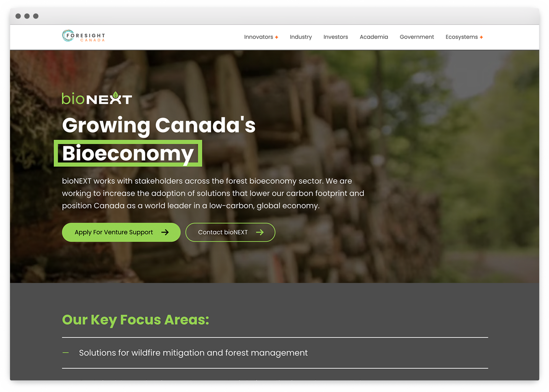Click the Foresight Canada logo
The image size is (549, 392).
coord(83,36)
